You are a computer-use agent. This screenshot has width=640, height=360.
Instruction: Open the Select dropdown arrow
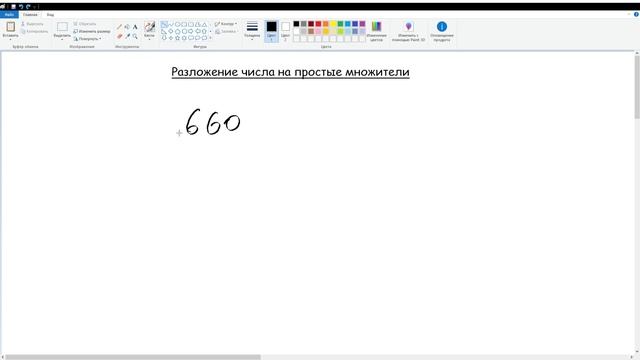click(62, 40)
